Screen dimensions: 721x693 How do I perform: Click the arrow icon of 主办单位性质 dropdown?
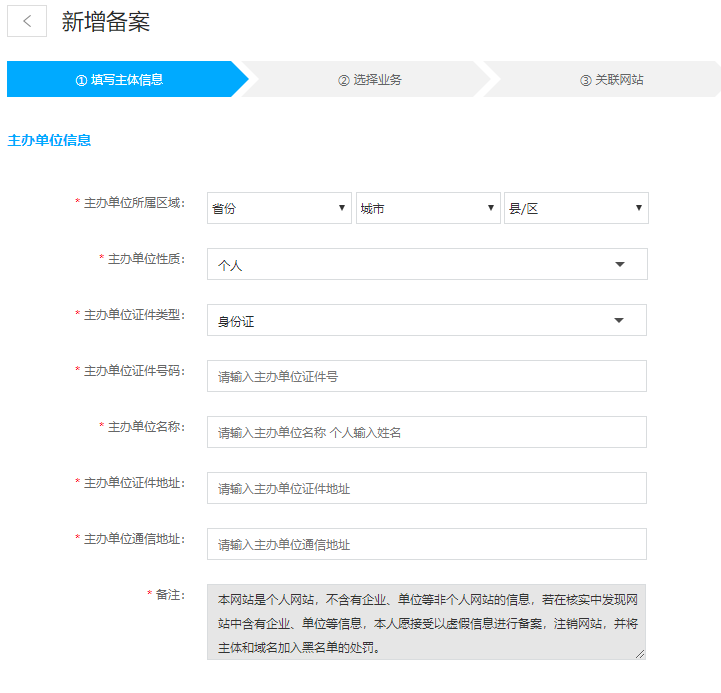pyautogui.click(x=619, y=265)
